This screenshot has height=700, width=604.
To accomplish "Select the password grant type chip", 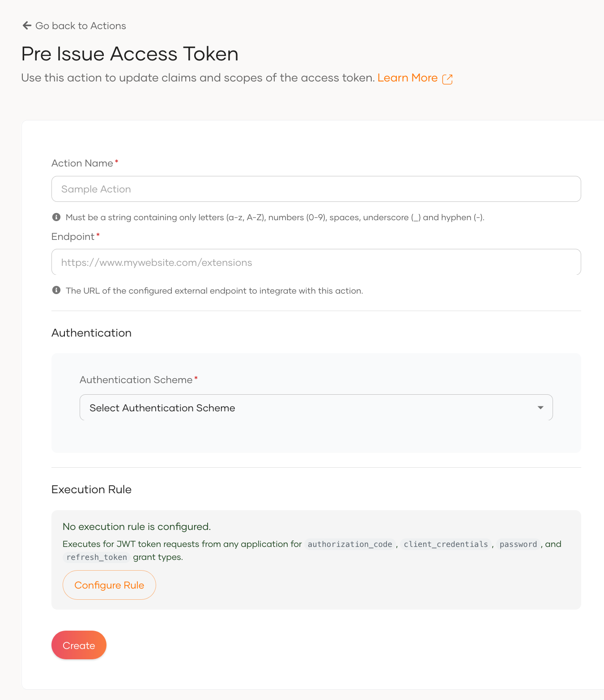I will click(x=518, y=544).
